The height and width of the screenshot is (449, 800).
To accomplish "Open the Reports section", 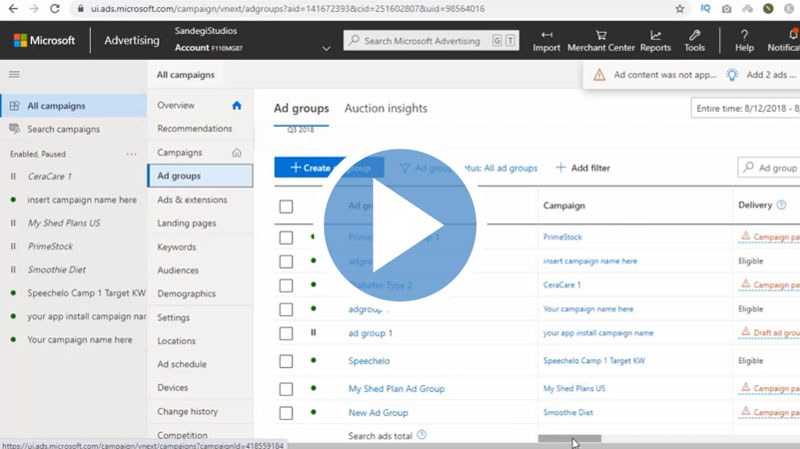I will [655, 41].
